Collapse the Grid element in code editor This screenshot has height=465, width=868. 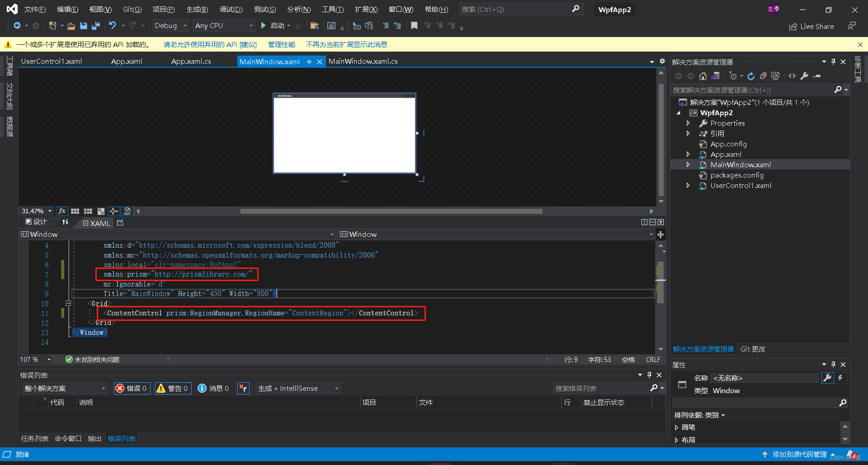coord(68,303)
